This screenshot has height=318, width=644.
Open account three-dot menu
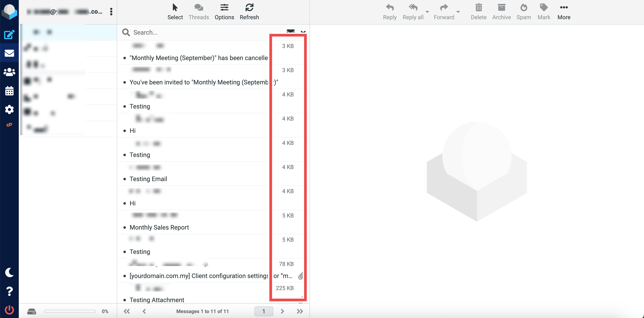pyautogui.click(x=111, y=11)
